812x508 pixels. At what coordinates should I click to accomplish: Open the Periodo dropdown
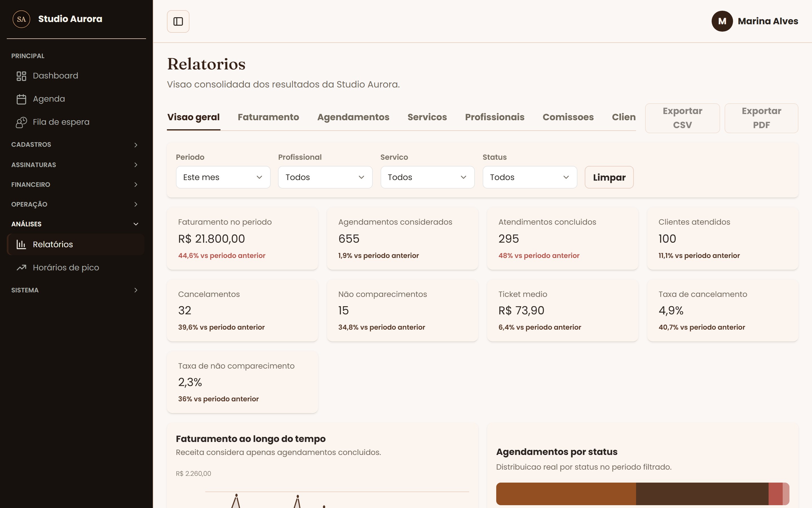click(x=223, y=177)
